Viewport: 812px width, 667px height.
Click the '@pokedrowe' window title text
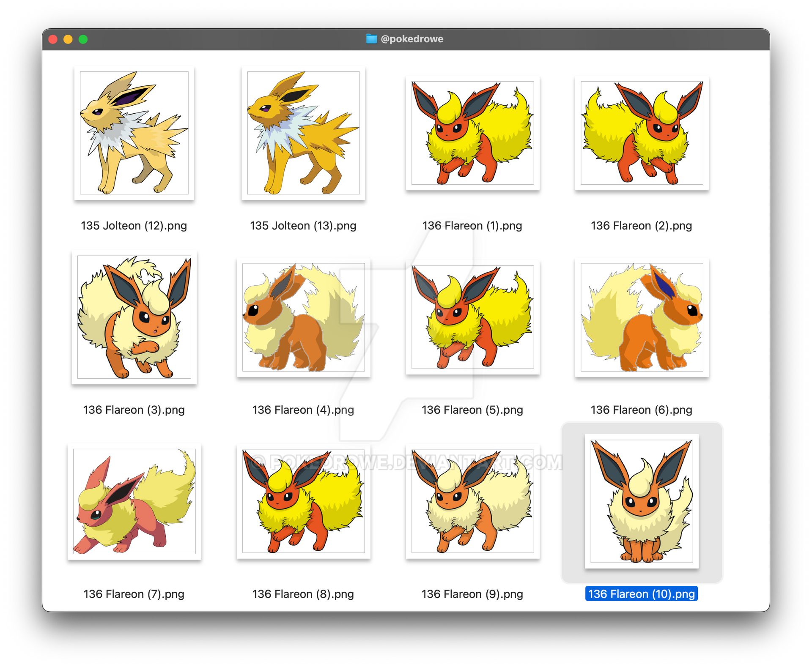[412, 39]
